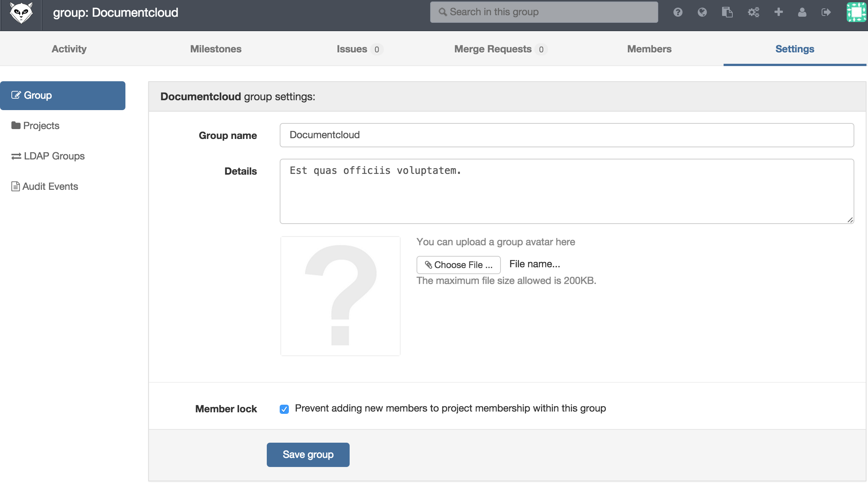Open the Issues tab
Screen dimensions: 868x489
[x=359, y=49]
